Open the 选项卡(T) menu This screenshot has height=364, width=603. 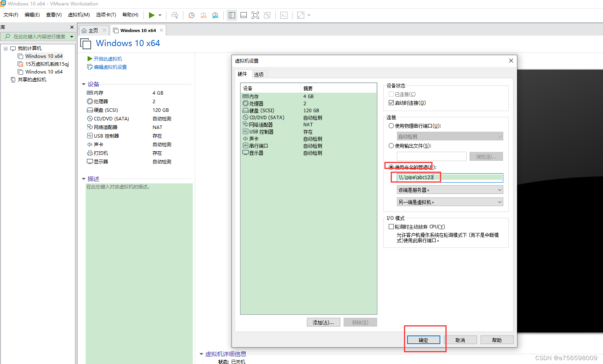106,15
